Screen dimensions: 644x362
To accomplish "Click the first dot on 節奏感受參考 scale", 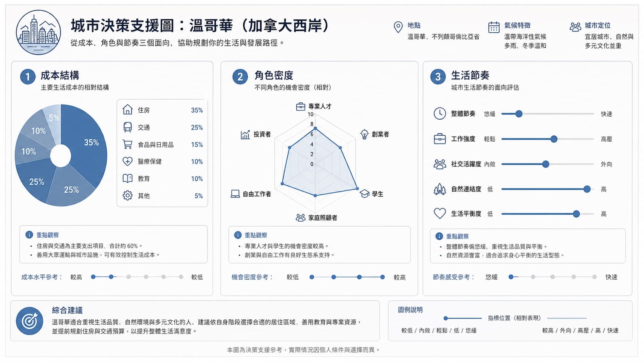I will click(x=511, y=277).
